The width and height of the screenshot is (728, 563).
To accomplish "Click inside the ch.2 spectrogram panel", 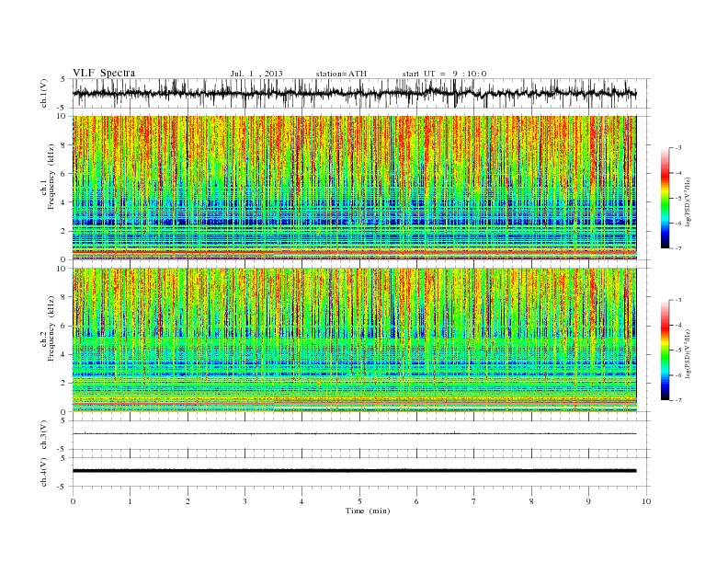I will pos(355,340).
